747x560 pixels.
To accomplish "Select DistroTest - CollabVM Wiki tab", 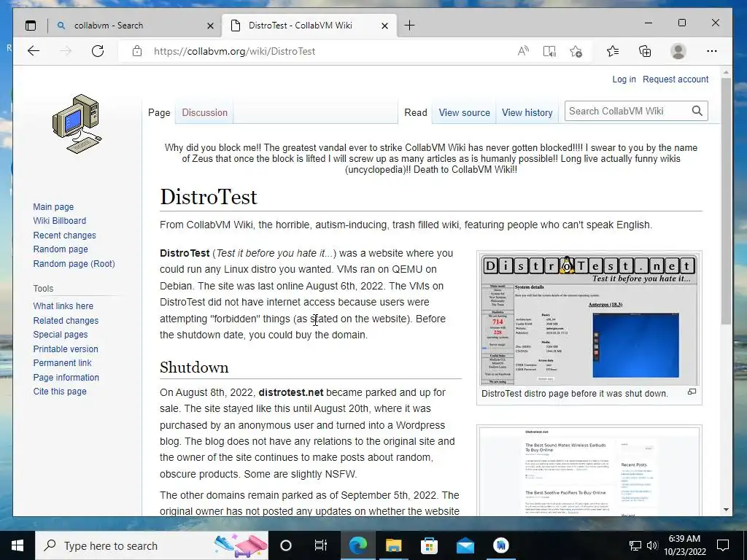I will click(x=307, y=26).
